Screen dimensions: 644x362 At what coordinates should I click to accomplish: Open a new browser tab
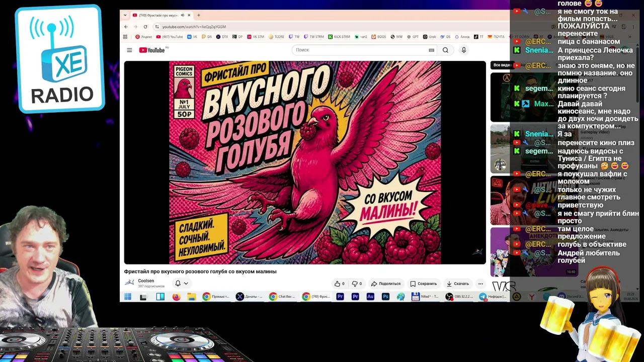coord(199,15)
